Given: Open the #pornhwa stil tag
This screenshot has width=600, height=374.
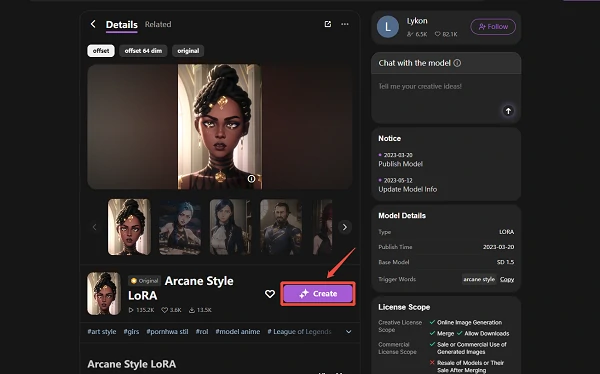Looking at the screenshot, I should point(167,332).
